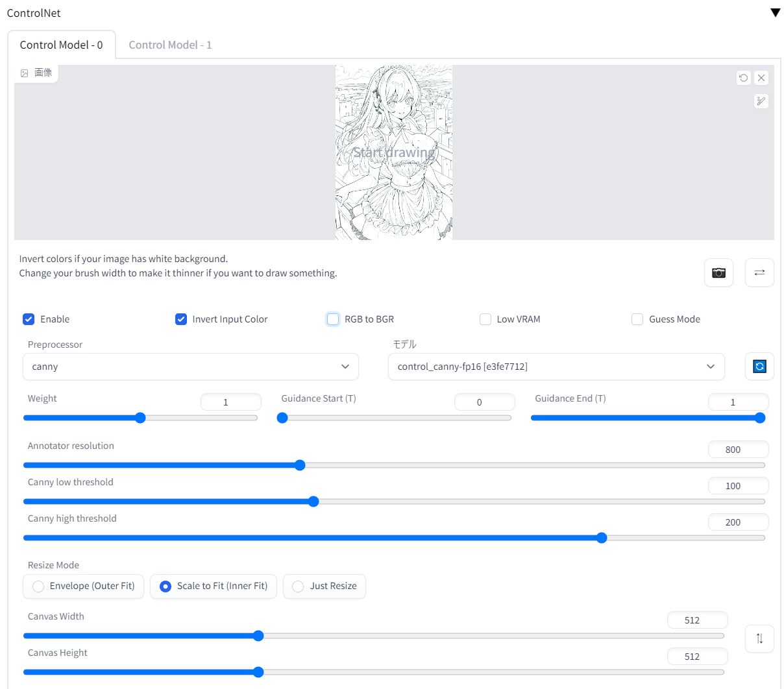Click the undo icon on image canvas
The width and height of the screenshot is (784, 689).
pyautogui.click(x=744, y=78)
